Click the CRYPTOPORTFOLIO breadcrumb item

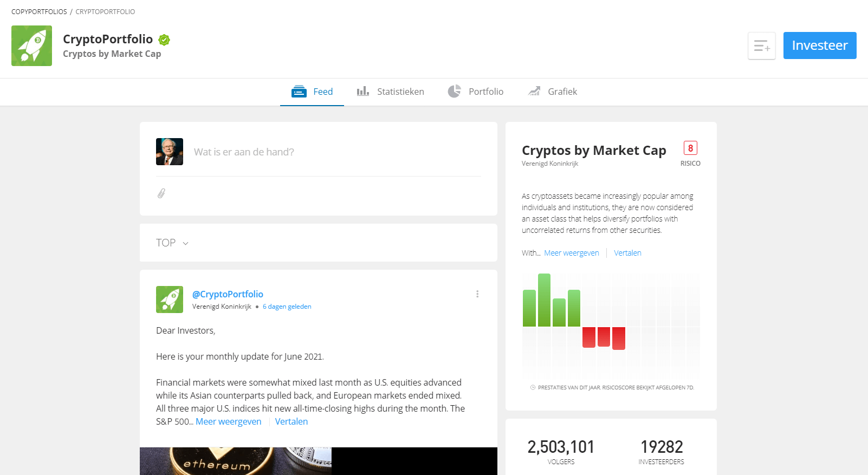coord(105,11)
